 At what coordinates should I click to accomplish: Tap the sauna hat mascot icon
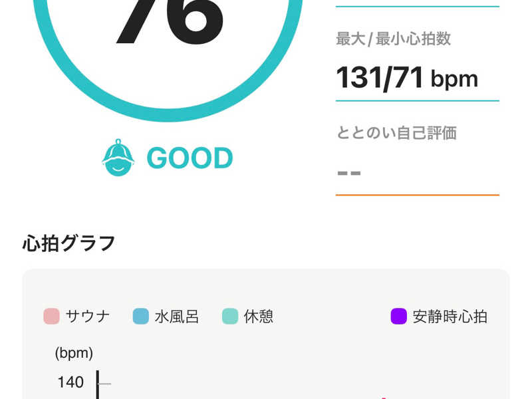(x=118, y=158)
